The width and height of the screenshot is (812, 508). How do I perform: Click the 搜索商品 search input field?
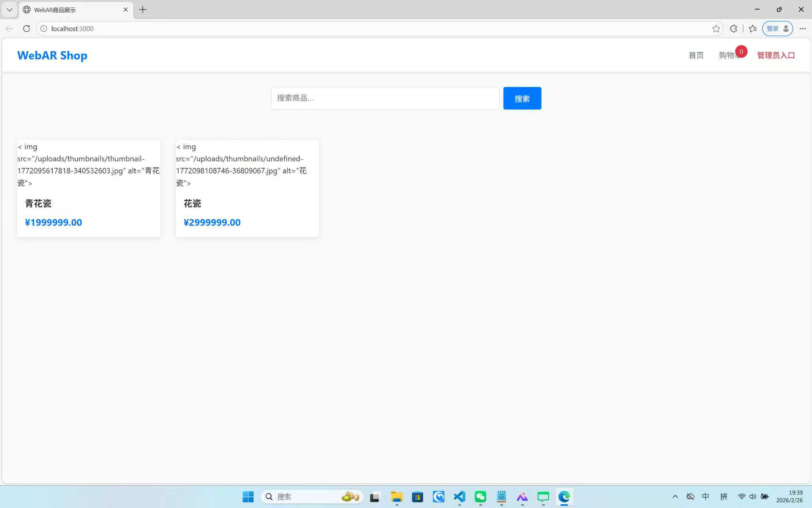pyautogui.click(x=385, y=98)
